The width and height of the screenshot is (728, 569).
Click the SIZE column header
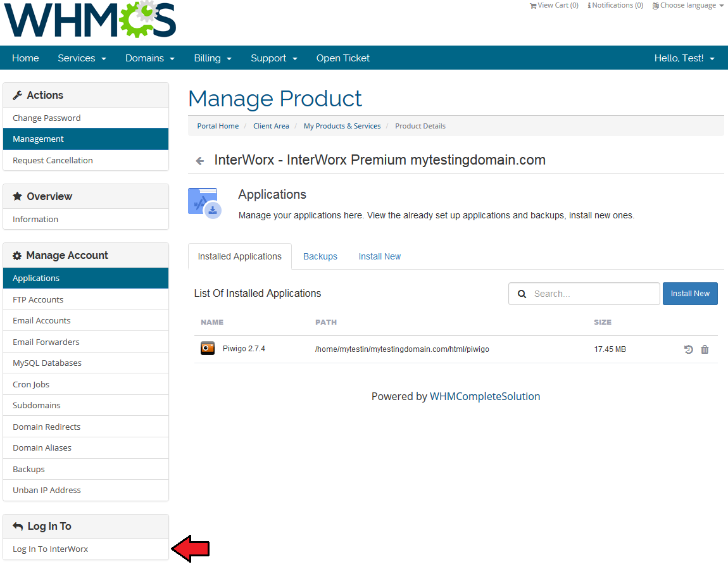[x=603, y=322]
